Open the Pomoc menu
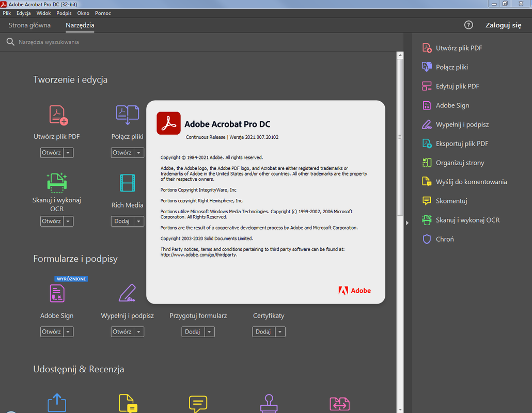This screenshot has height=413, width=532. click(x=103, y=13)
